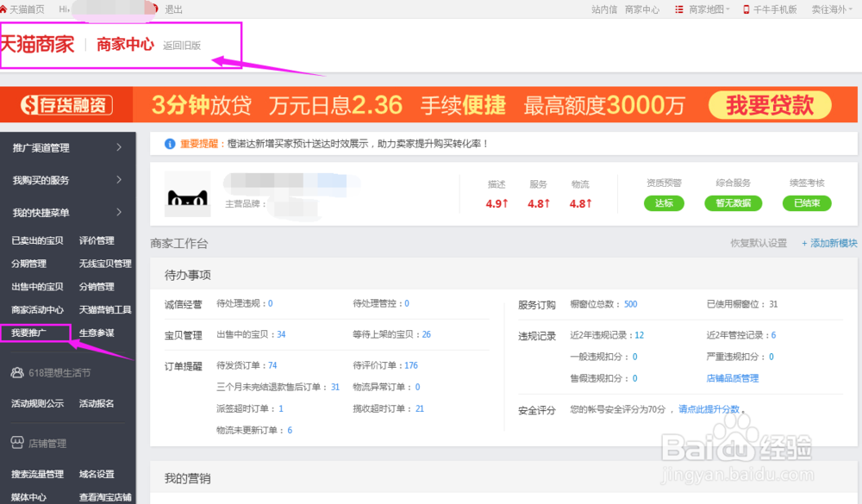
Task: Click 三个月未完结退款售后订单 count 31
Action: click(335, 388)
